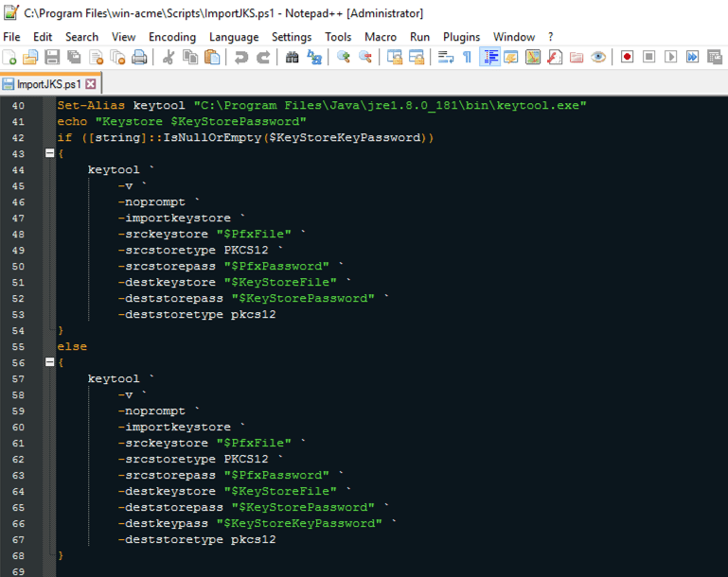Click the "else" keyword on line 55
The height and width of the screenshot is (577, 728).
tap(72, 346)
